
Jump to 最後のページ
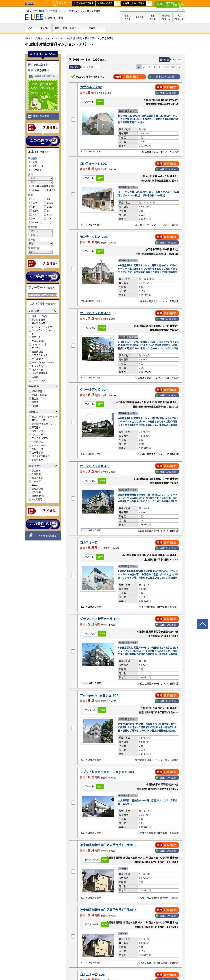pyautogui.click(x=172, y=67)
